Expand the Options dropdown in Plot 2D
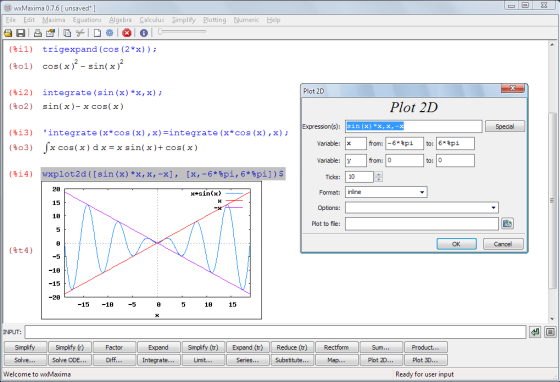 coord(493,208)
